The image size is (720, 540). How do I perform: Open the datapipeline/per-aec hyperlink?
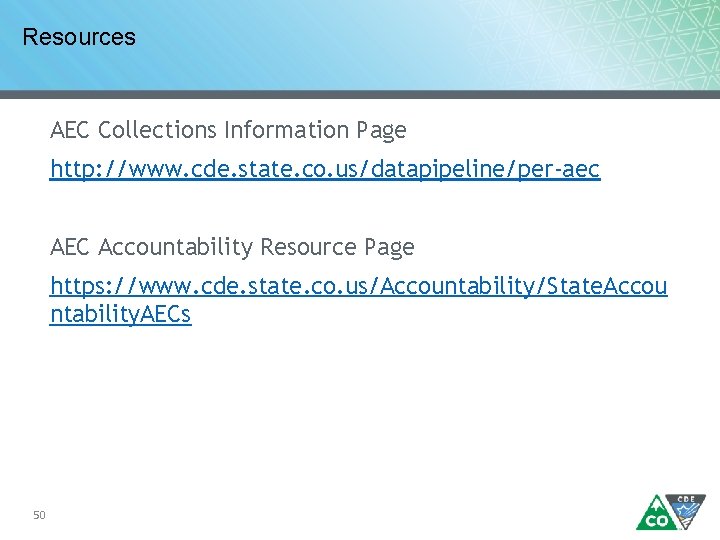pyautogui.click(x=325, y=169)
